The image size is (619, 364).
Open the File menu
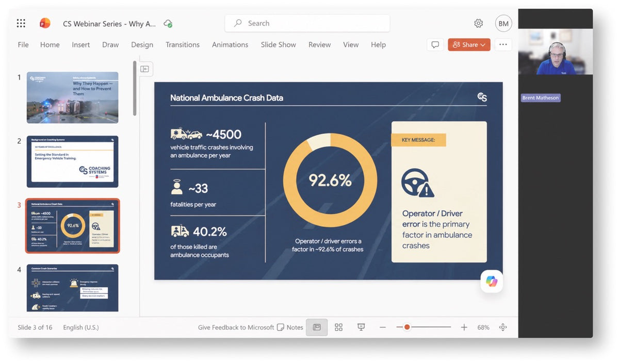click(x=23, y=45)
